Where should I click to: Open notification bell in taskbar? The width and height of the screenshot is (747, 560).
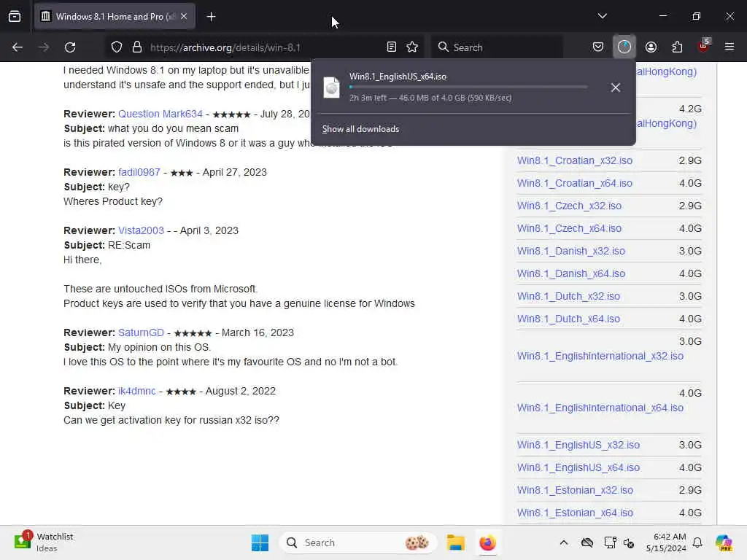click(697, 542)
